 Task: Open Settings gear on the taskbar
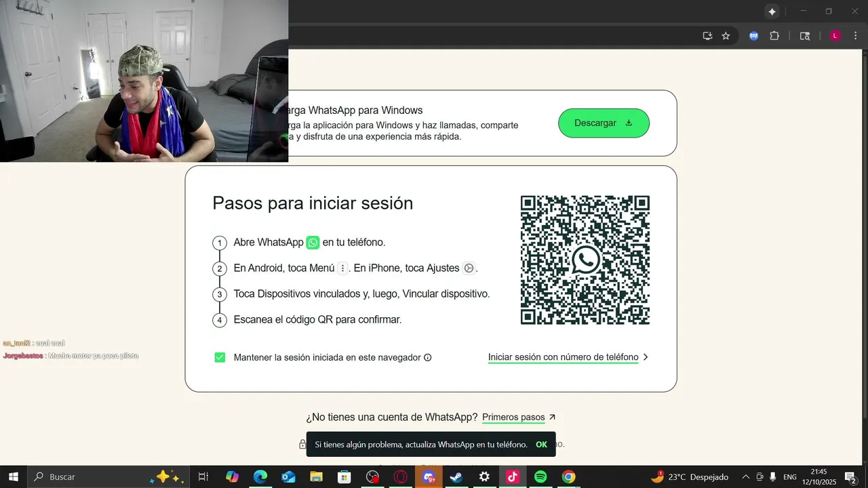click(x=484, y=477)
